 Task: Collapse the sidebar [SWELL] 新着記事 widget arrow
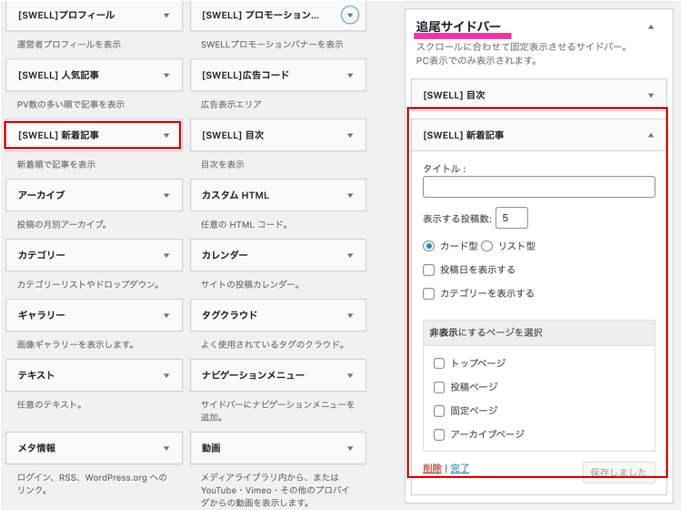(x=651, y=135)
